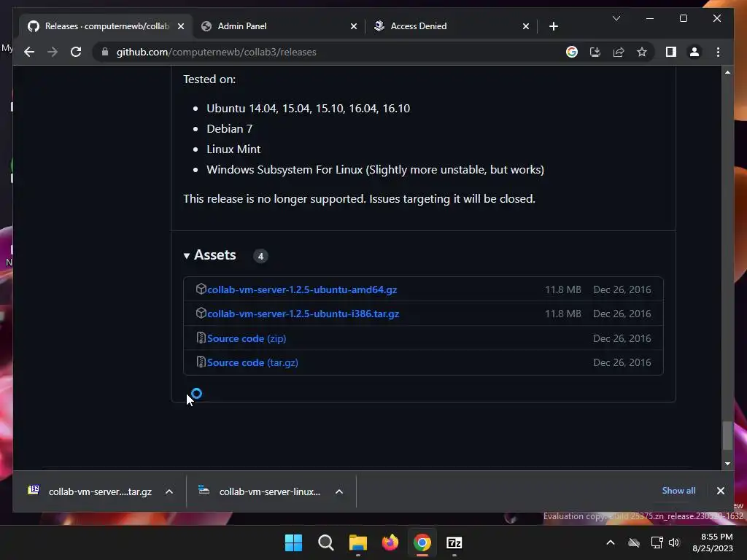This screenshot has height=560, width=747.
Task: Expand options for collab-vm-server-linux... download
Action: [339, 491]
